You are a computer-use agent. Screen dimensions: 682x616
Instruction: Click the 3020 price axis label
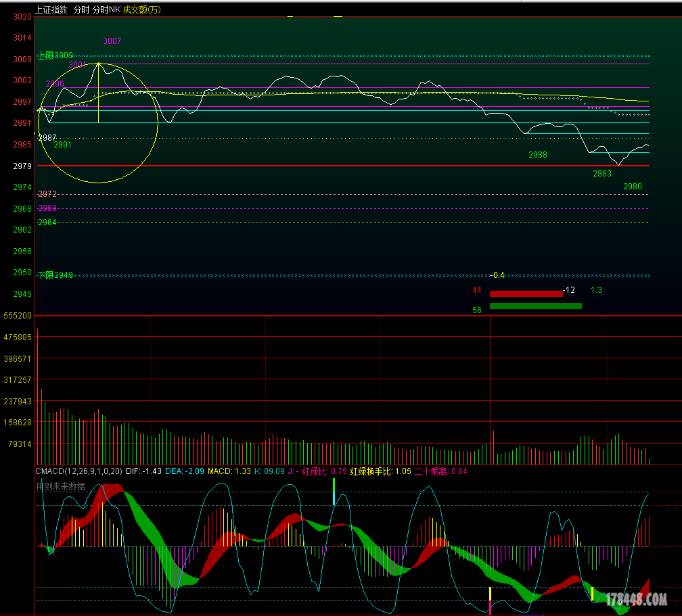pyautogui.click(x=22, y=17)
